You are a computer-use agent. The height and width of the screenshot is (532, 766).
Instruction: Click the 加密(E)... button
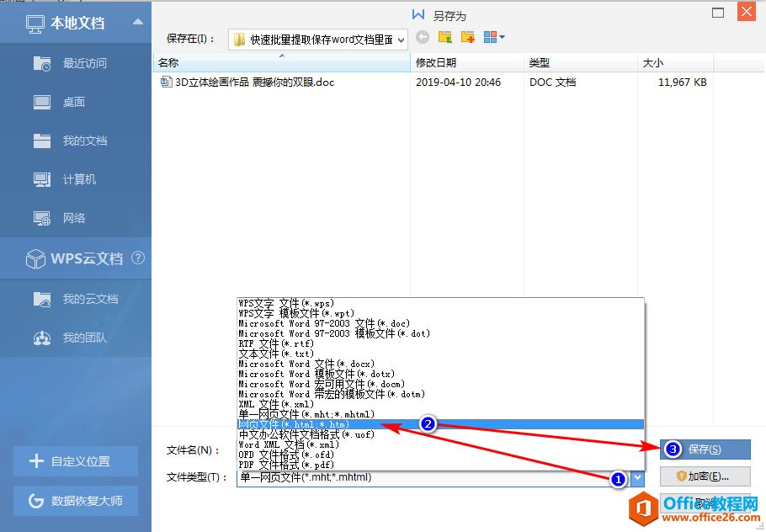click(x=705, y=476)
